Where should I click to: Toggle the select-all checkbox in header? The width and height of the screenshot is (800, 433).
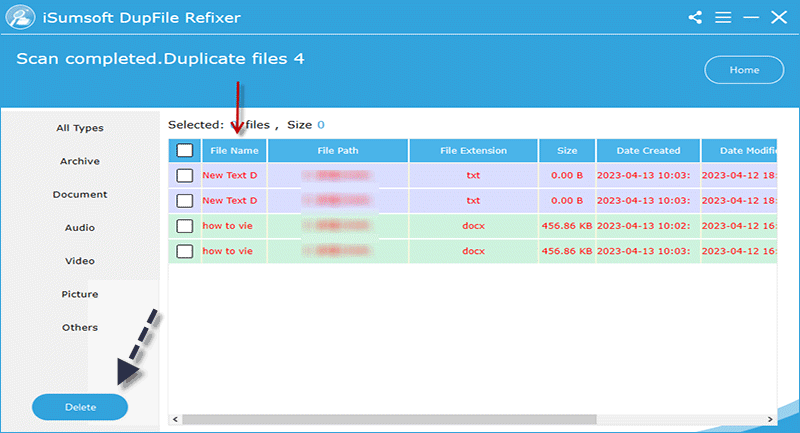tap(185, 150)
